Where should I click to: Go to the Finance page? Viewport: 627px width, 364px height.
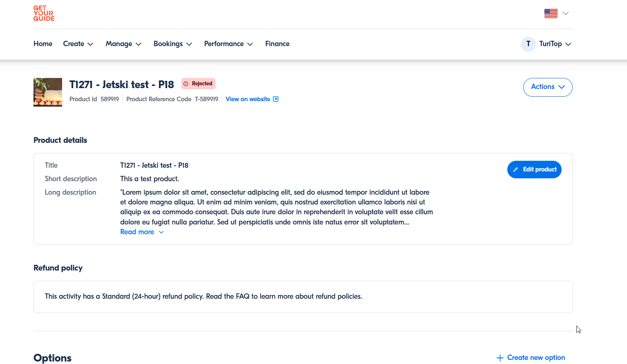pos(277,44)
